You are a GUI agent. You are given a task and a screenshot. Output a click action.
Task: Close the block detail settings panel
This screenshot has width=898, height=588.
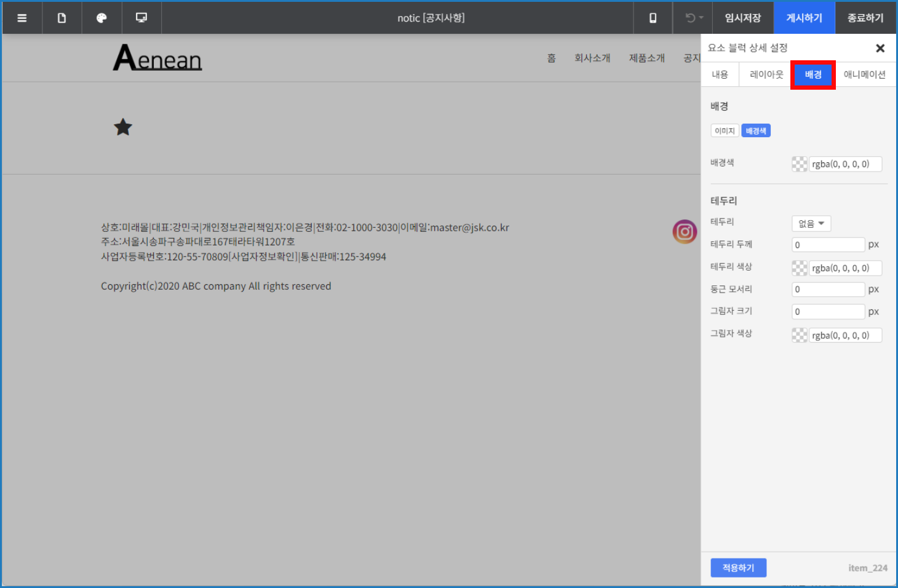[880, 48]
